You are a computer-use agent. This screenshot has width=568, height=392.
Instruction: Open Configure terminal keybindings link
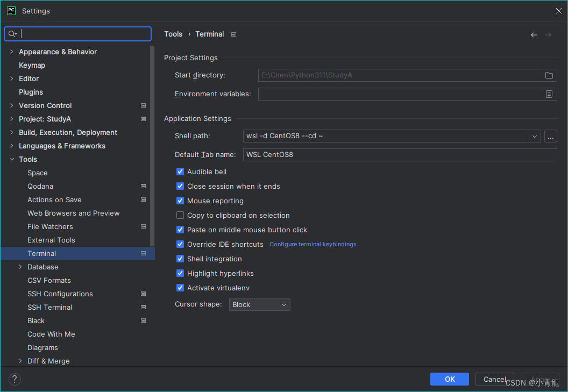[313, 244]
